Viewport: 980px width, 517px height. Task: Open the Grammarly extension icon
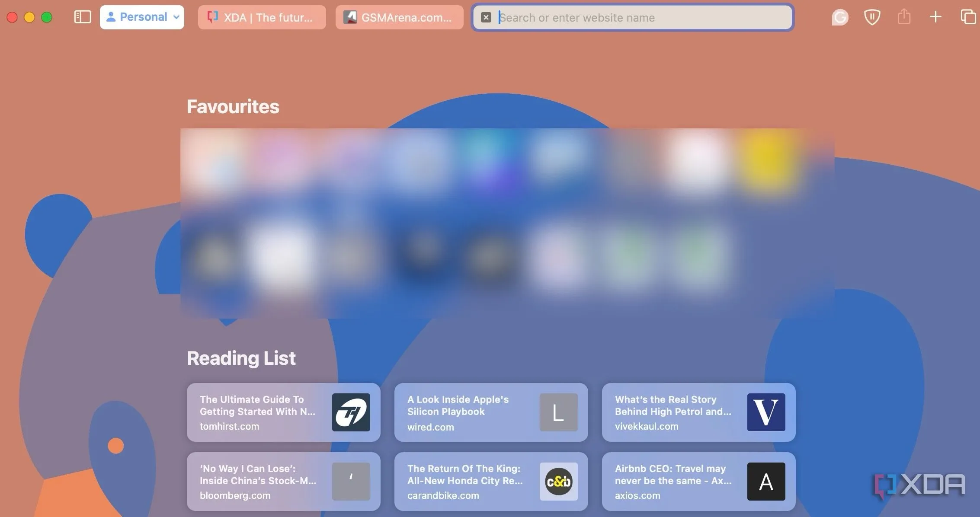(x=840, y=17)
